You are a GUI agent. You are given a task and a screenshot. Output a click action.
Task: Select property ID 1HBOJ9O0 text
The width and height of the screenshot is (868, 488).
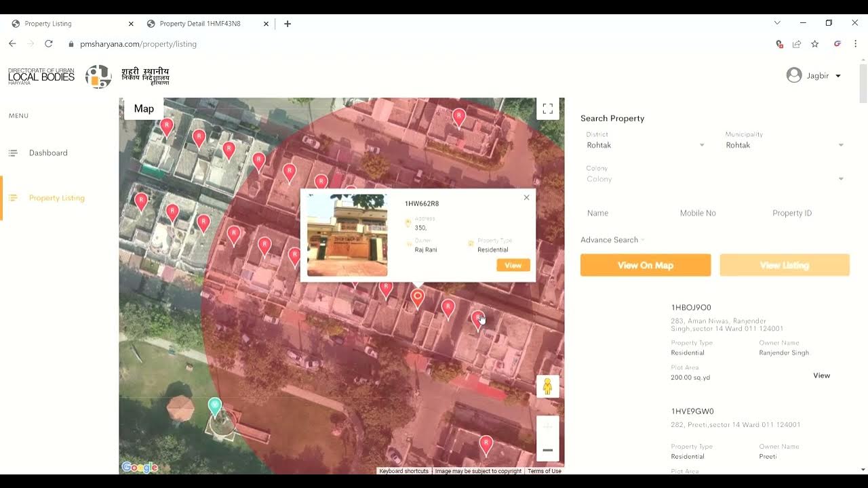point(691,308)
